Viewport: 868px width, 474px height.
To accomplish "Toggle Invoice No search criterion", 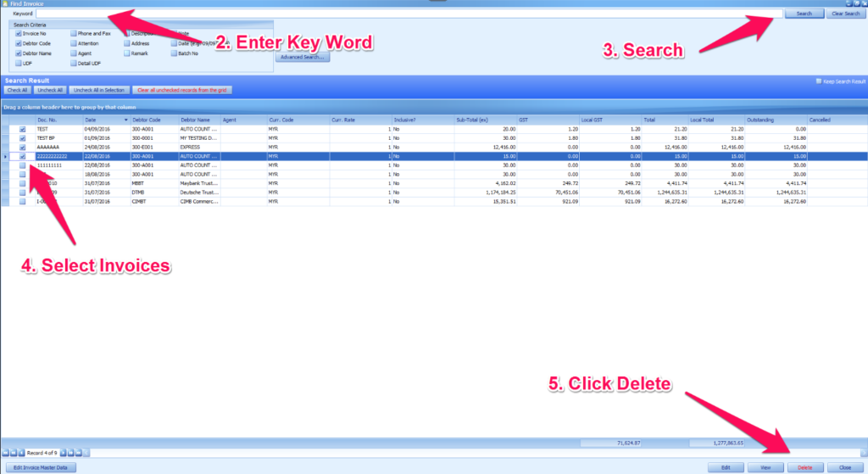I will pos(19,34).
